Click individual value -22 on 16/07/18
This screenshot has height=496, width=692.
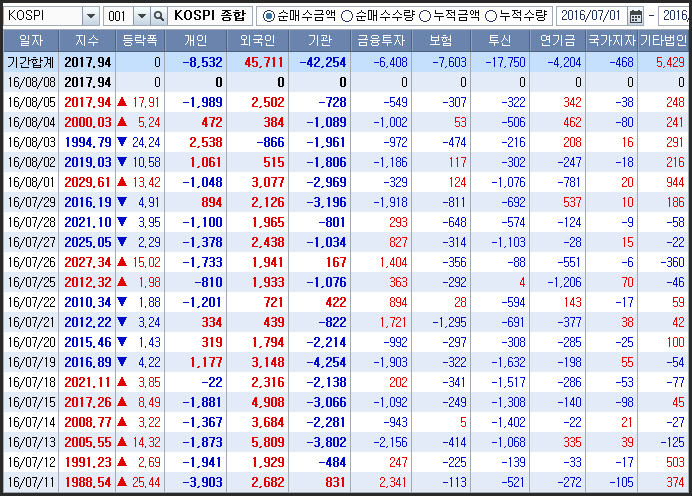click(x=212, y=383)
